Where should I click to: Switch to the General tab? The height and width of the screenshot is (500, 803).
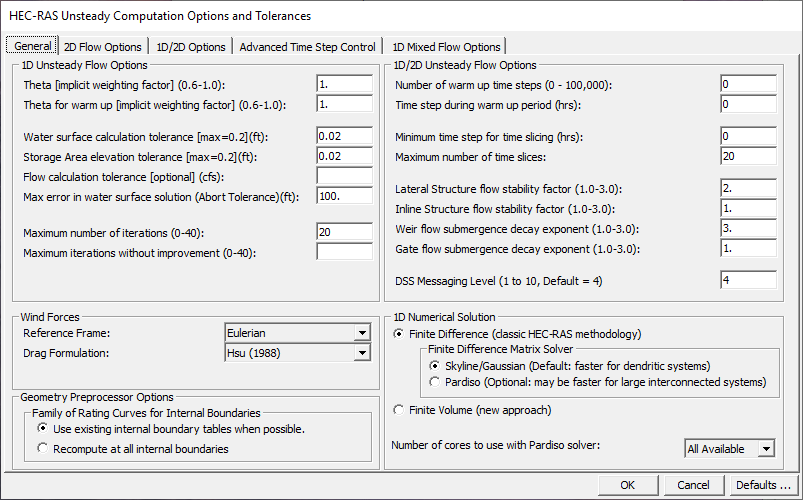(32, 46)
